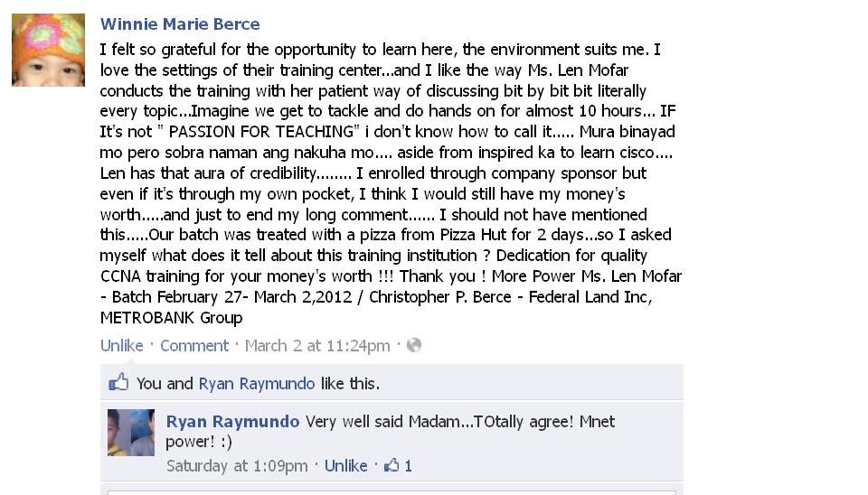
Task: Show the like count '1' on Ryan's comment
Action: [x=408, y=465]
